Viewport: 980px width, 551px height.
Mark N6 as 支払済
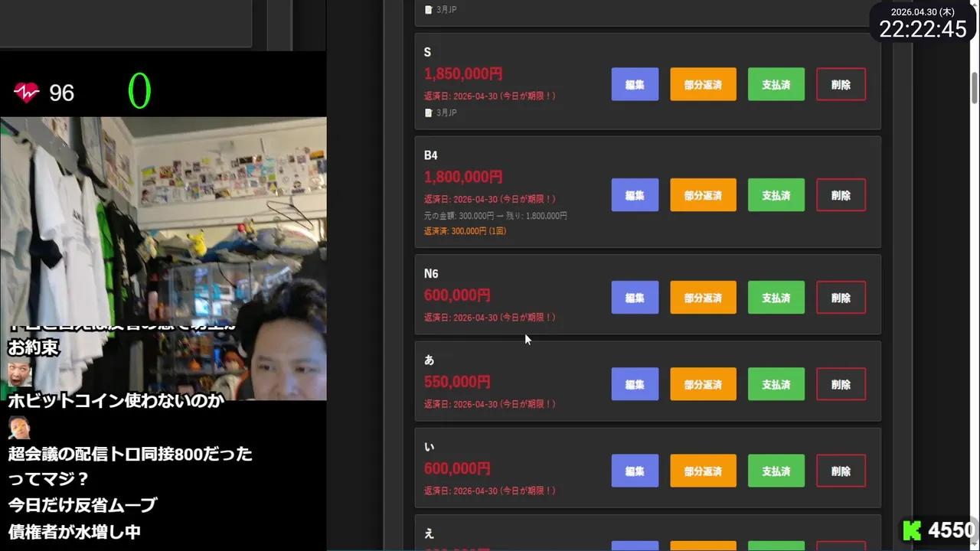coord(776,298)
